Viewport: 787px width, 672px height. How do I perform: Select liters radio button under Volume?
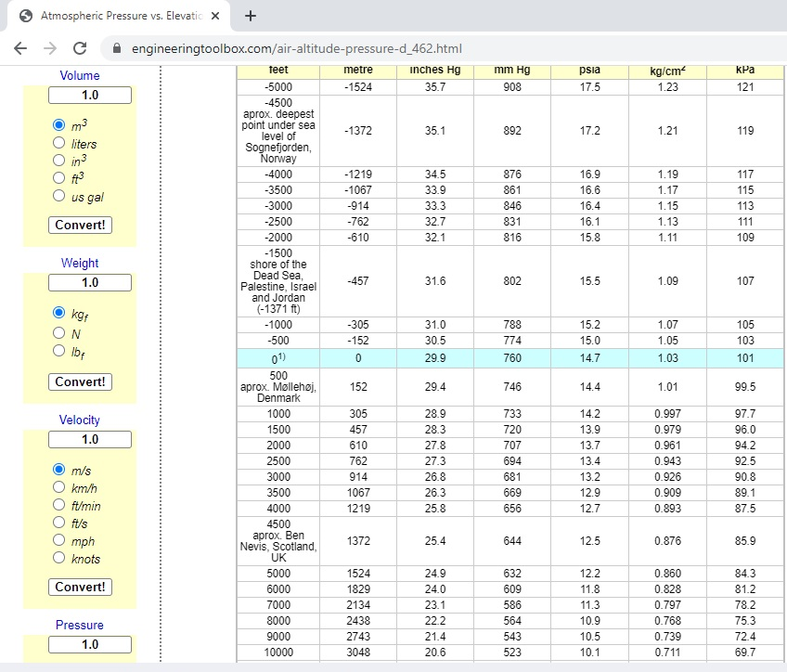tap(59, 144)
